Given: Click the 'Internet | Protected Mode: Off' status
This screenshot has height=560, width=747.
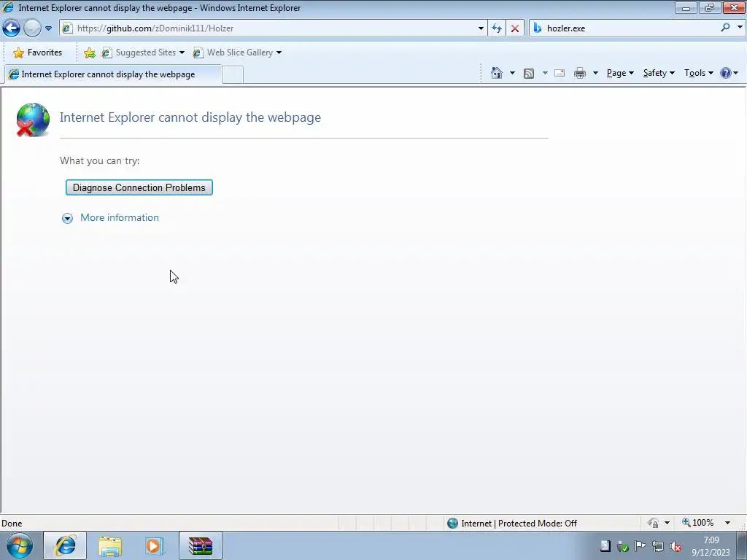Looking at the screenshot, I should (513, 524).
